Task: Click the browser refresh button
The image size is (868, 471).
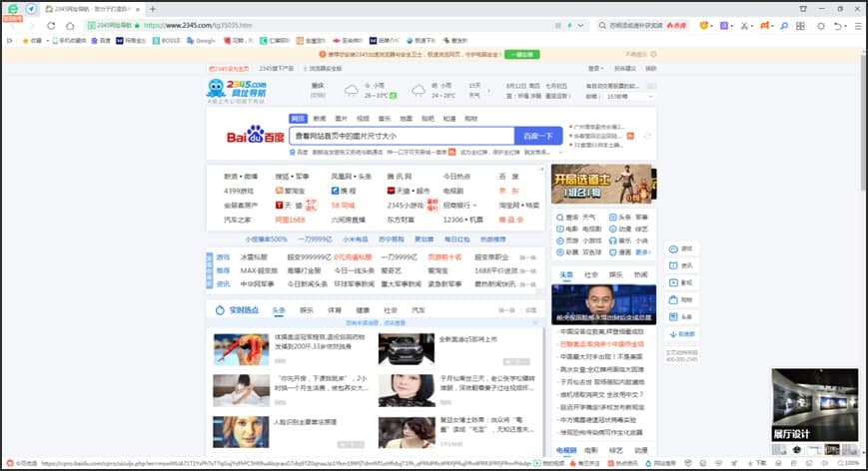Action: coord(51,25)
